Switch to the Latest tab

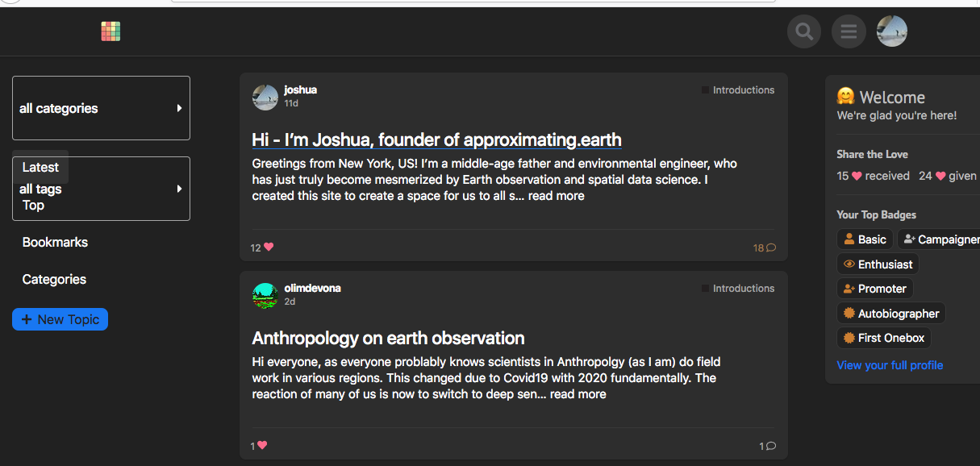point(40,168)
